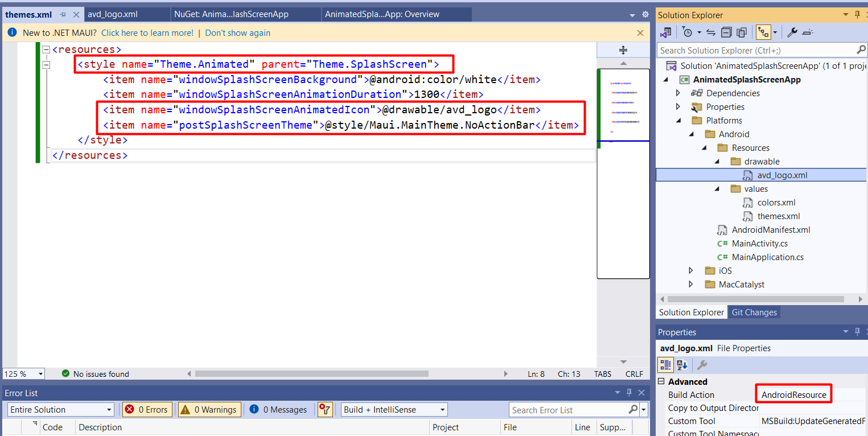Click the editor horizontal scrollbar
Screen dimensions: 868x436
click(x=311, y=374)
